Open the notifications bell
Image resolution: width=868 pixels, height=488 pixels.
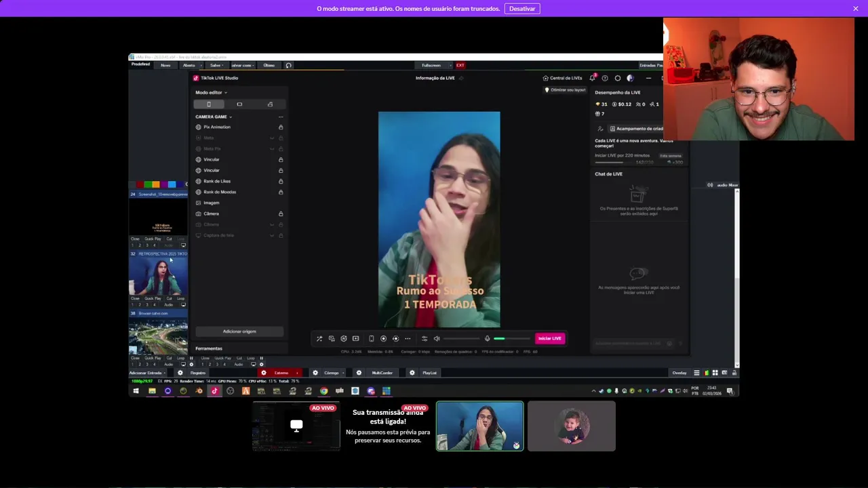coord(593,78)
